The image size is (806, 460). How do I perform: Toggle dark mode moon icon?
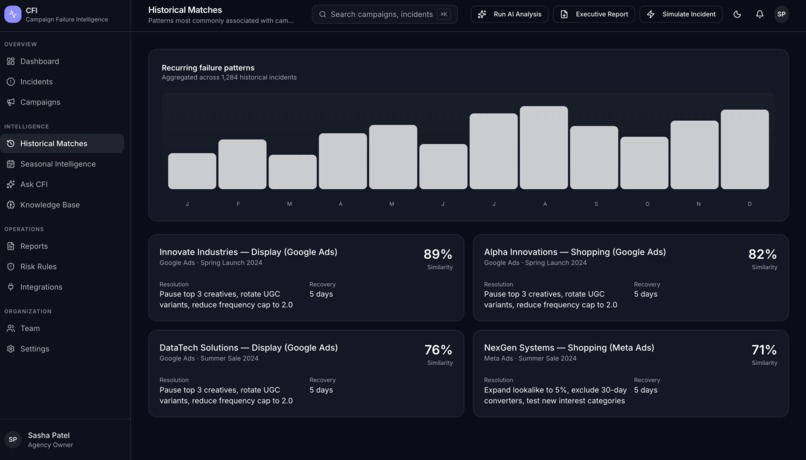[737, 14]
